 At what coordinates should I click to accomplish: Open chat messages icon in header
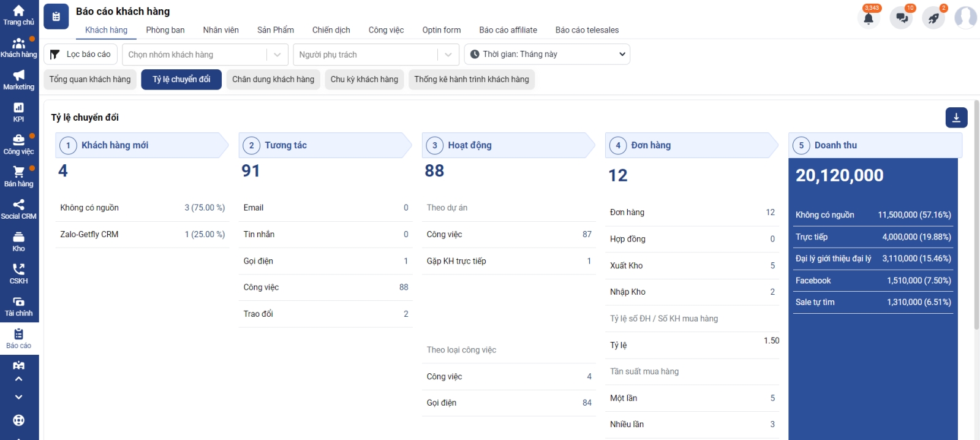902,18
